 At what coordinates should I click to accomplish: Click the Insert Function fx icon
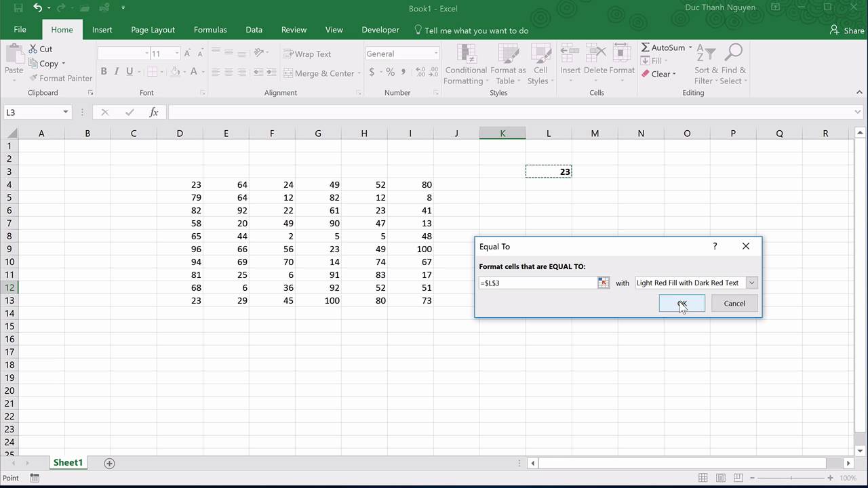click(154, 112)
